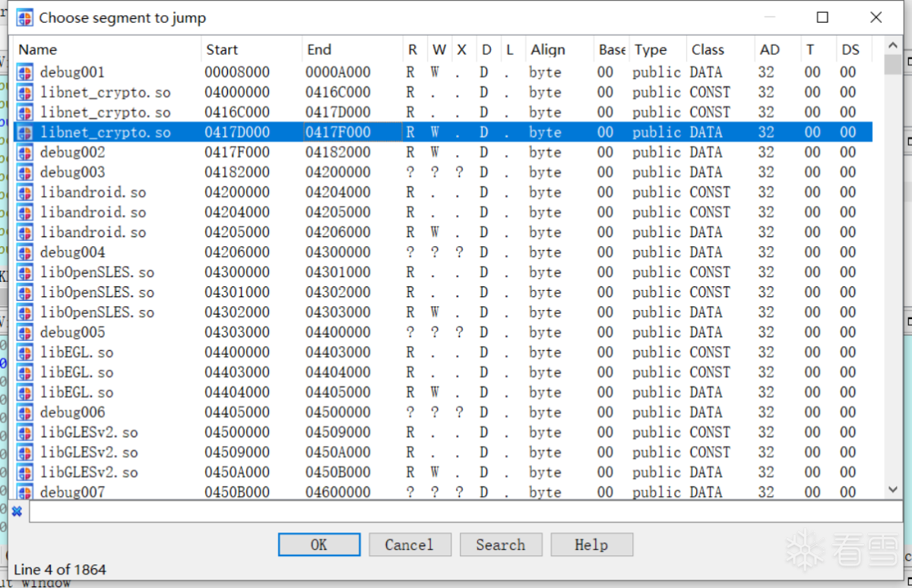Viewport: 912px width, 588px height.
Task: Select the debug001 segment name
Action: click(72, 72)
